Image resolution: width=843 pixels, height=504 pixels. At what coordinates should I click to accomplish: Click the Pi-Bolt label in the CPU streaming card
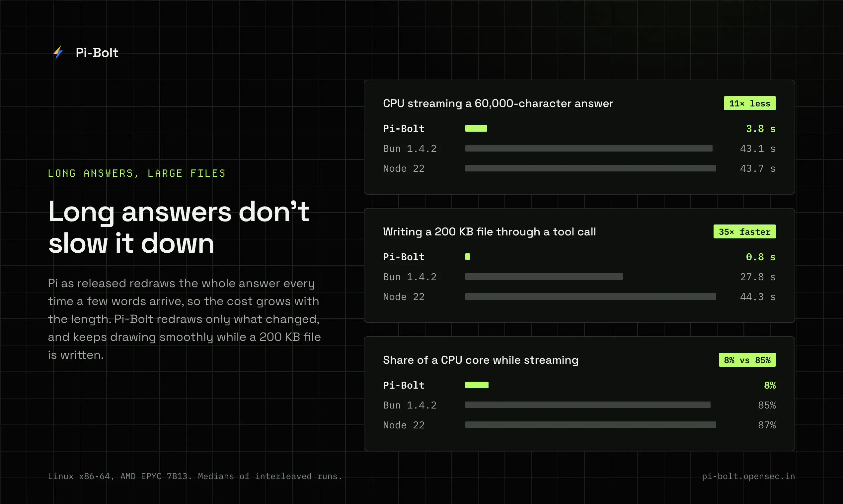point(404,129)
